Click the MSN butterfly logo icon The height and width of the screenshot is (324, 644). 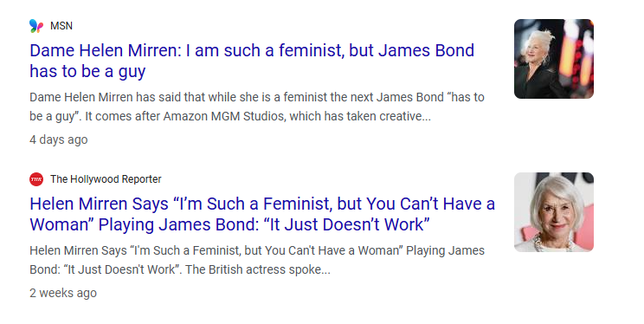coord(36,26)
